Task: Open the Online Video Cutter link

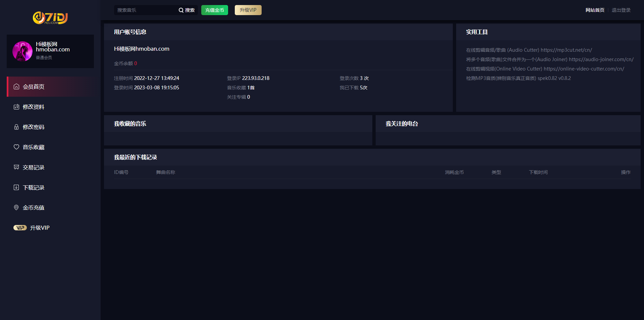Action: [545, 69]
